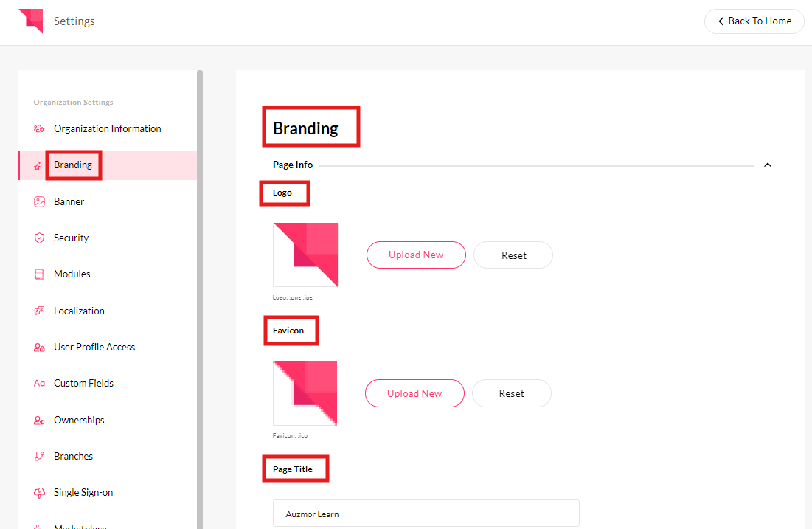Click the Organization Information sidebar icon
This screenshot has width=812, height=529.
[39, 128]
